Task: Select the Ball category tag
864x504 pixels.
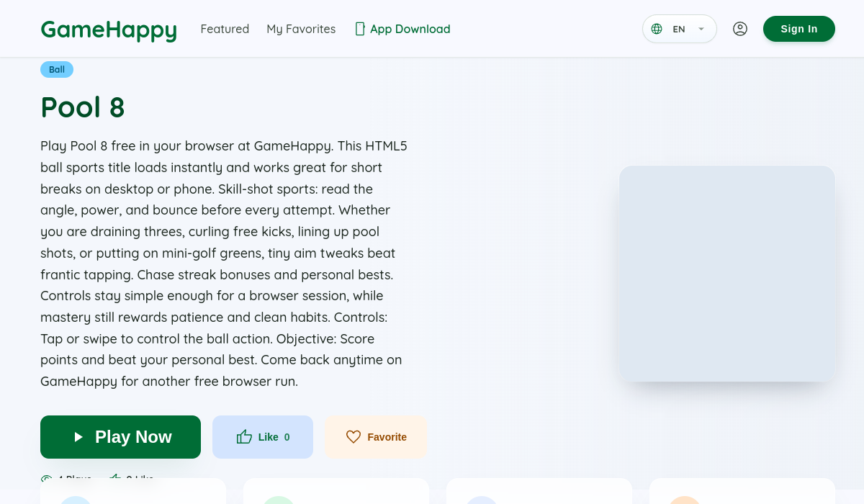Action: click(x=57, y=70)
